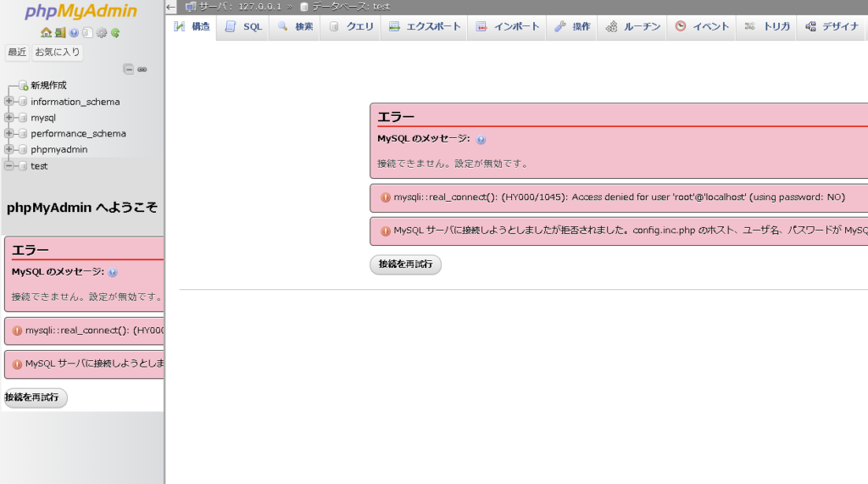Collapse the test database node
868x484 pixels.
pyautogui.click(x=8, y=165)
